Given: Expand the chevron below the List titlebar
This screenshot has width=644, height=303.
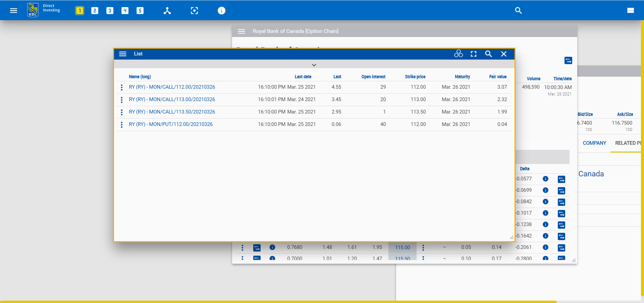Looking at the screenshot, I should pyautogui.click(x=314, y=65).
